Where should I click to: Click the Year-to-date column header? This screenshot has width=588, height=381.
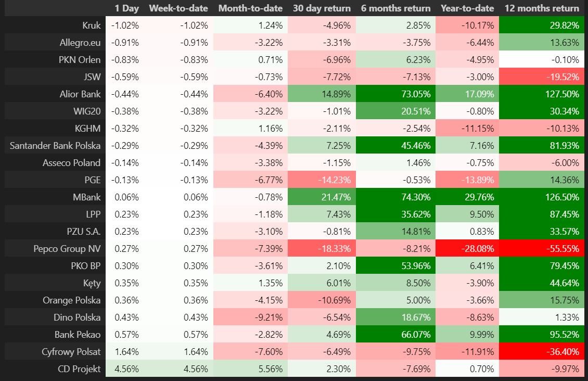(466, 8)
